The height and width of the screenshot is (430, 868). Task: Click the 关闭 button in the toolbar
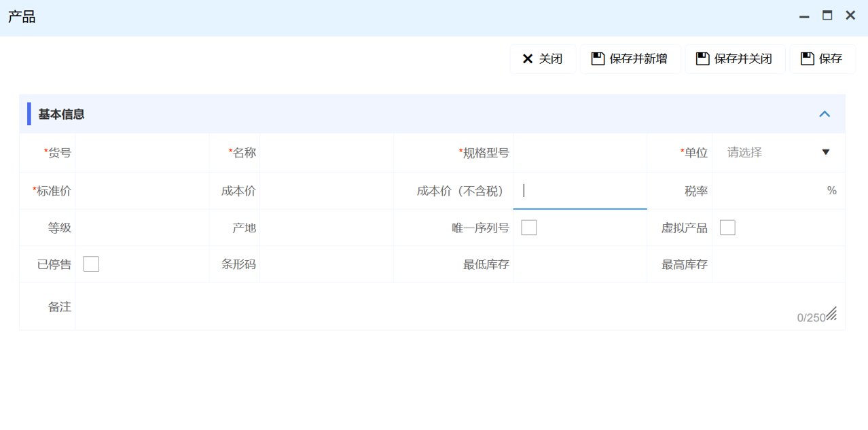pyautogui.click(x=542, y=59)
